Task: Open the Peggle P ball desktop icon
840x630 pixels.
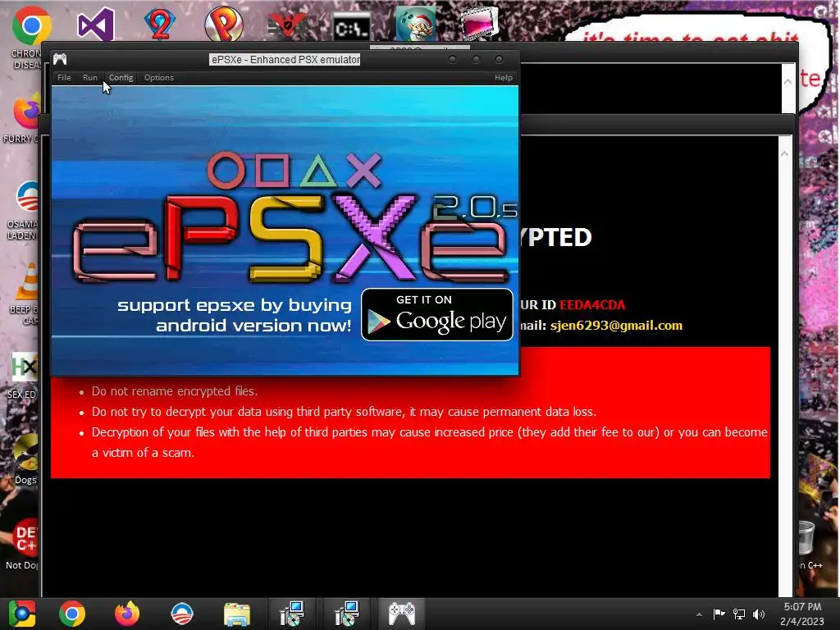Action: tap(224, 24)
